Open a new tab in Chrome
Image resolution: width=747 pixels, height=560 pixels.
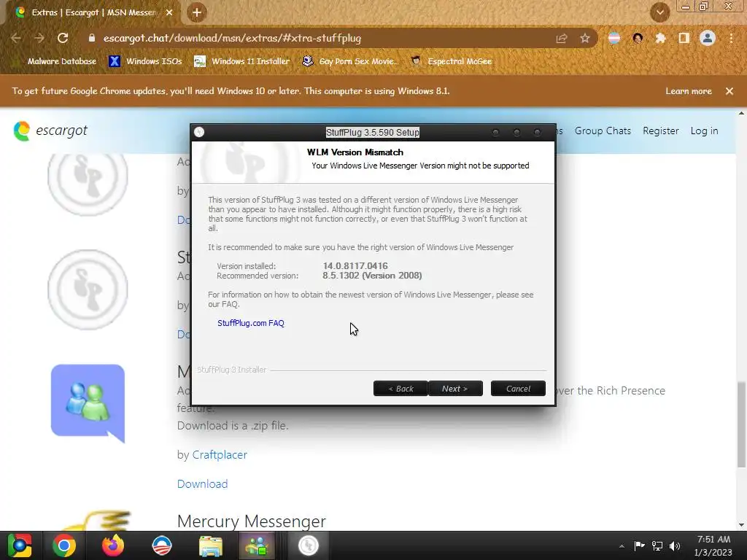click(x=197, y=12)
